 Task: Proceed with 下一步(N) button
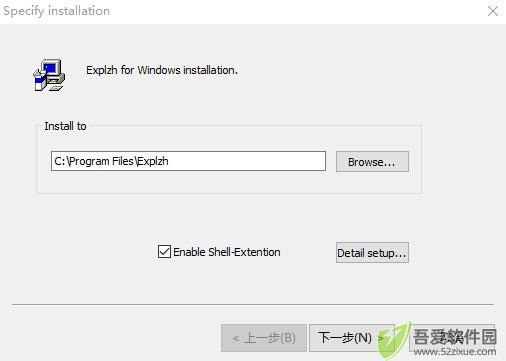tap(352, 338)
